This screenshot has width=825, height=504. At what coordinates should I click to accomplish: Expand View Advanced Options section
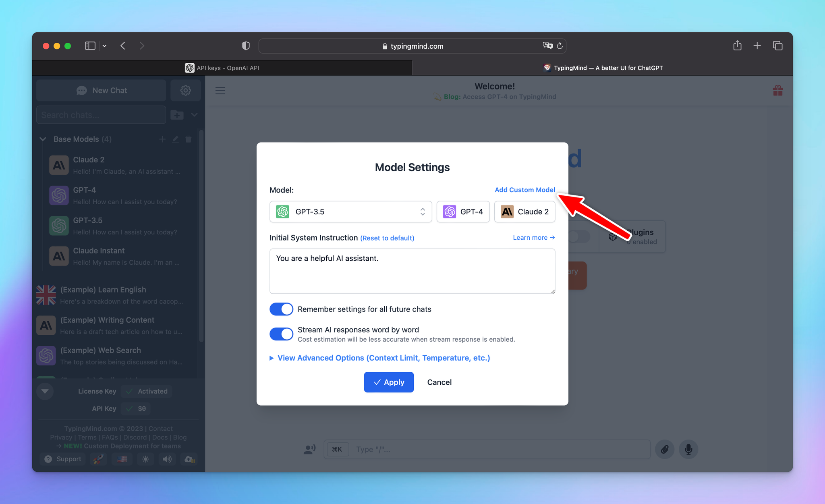383,358
